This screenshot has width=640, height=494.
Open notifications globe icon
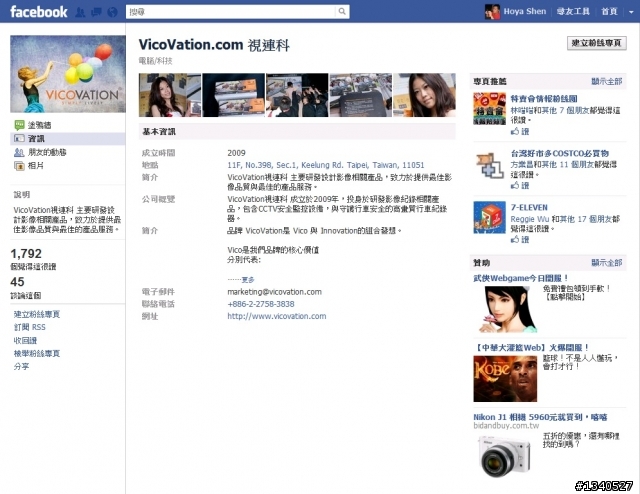click(112, 12)
